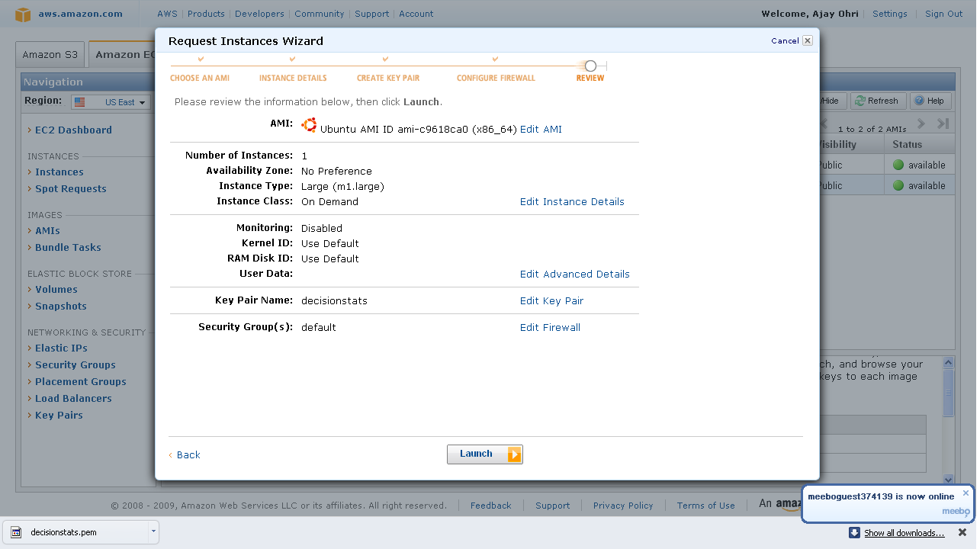Image resolution: width=980 pixels, height=549 pixels.
Task: Click Edit Instance Details link
Action: click(572, 202)
